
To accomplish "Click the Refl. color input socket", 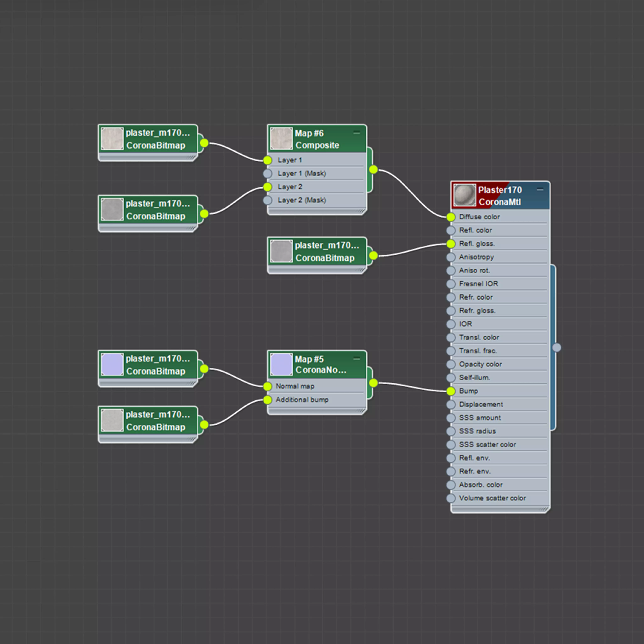I will click(451, 230).
